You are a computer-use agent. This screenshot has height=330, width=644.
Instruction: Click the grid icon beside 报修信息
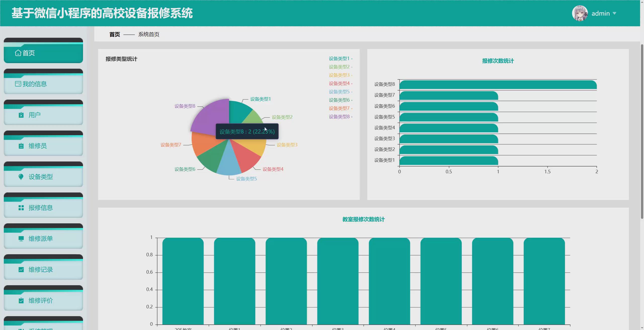[x=21, y=208]
